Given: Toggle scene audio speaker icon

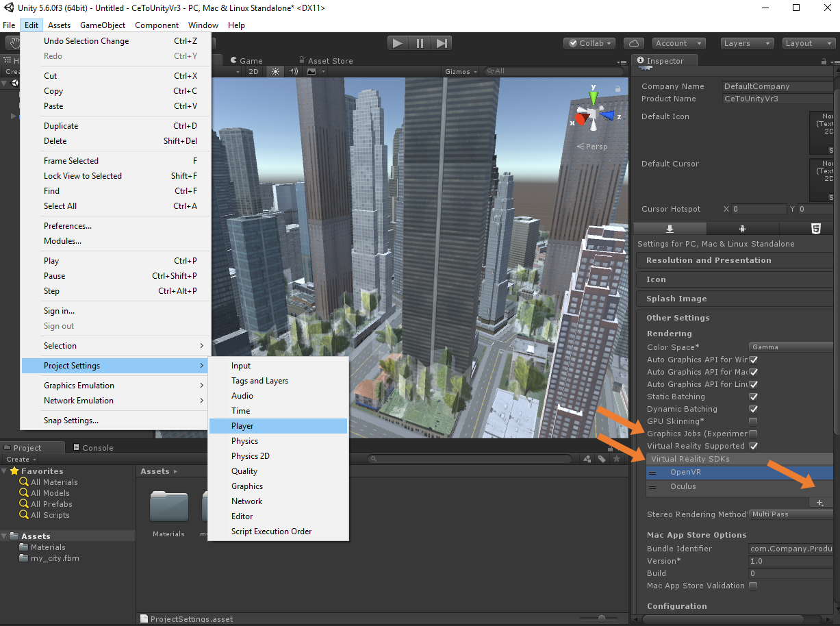Looking at the screenshot, I should pyautogui.click(x=294, y=71).
